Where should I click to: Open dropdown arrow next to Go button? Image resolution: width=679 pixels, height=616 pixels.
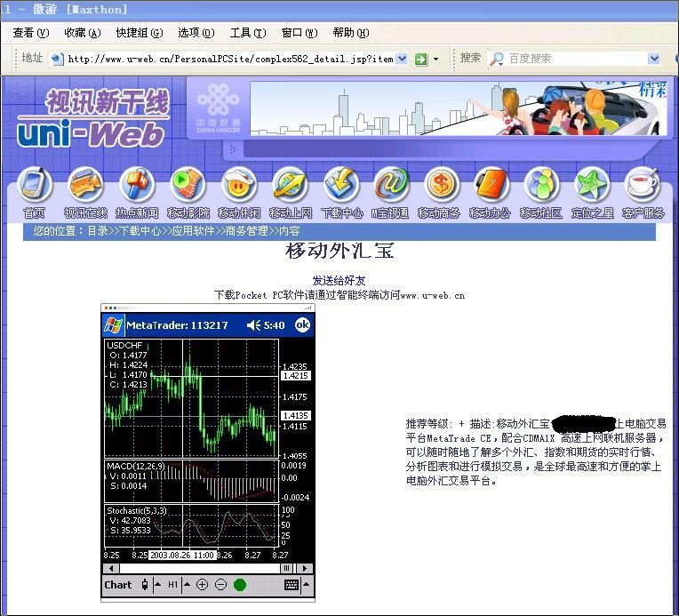[x=435, y=59]
